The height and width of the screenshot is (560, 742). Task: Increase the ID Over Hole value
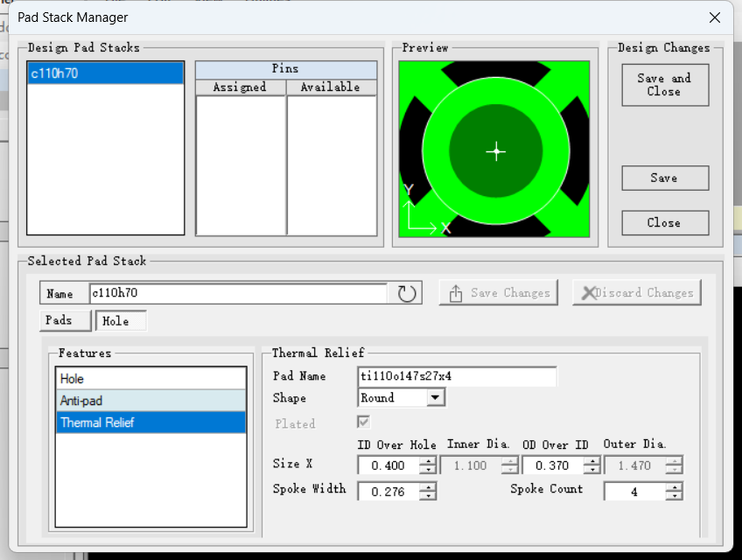pos(428,461)
